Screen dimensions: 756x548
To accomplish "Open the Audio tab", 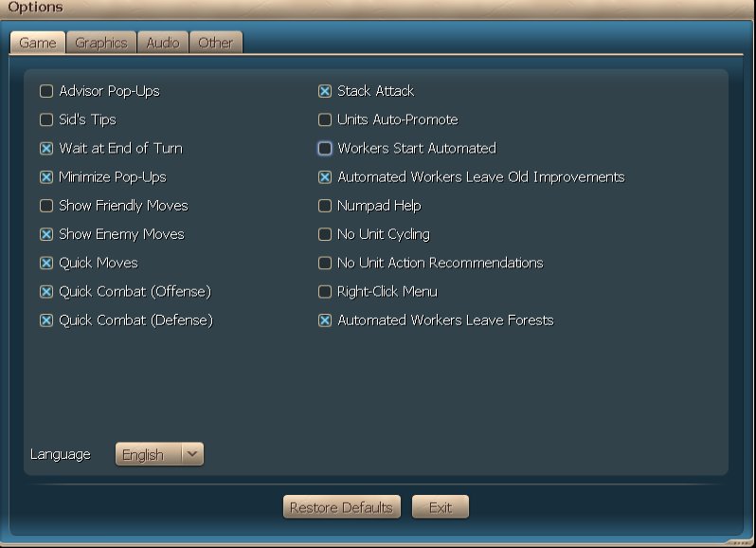I will coord(163,43).
